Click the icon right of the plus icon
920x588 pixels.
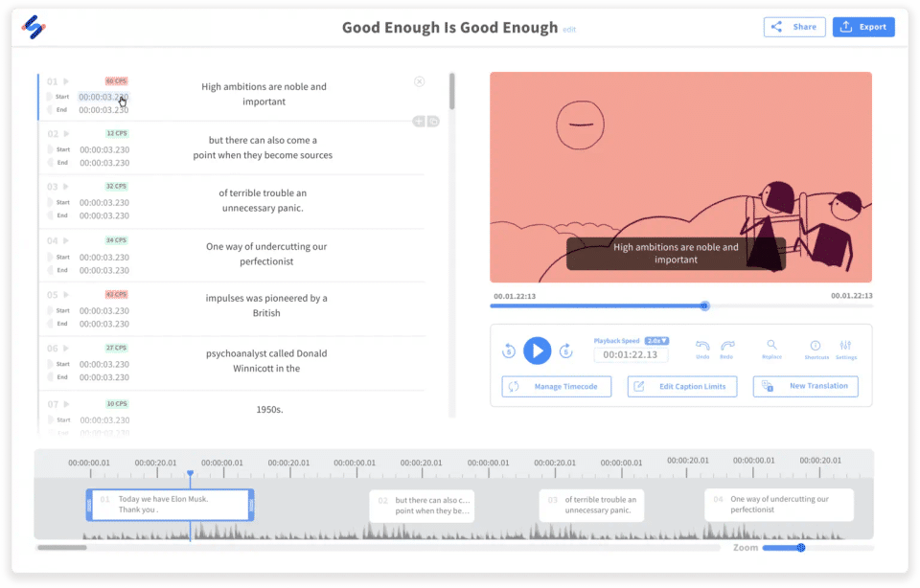[x=433, y=122]
